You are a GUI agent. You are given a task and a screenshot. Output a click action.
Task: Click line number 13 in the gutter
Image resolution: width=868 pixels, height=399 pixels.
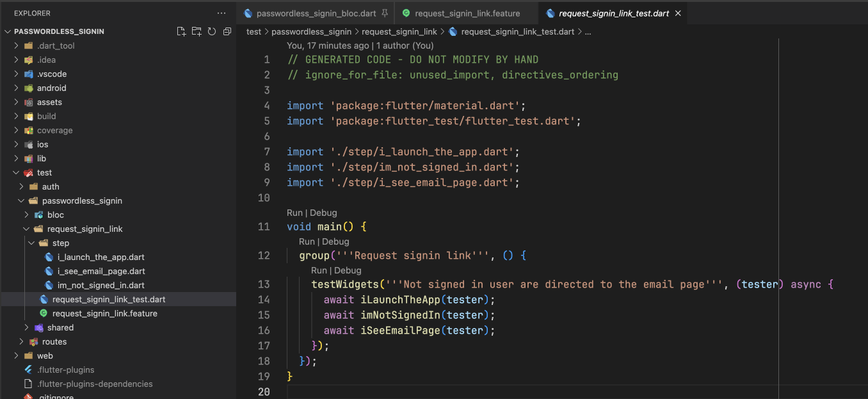point(263,284)
